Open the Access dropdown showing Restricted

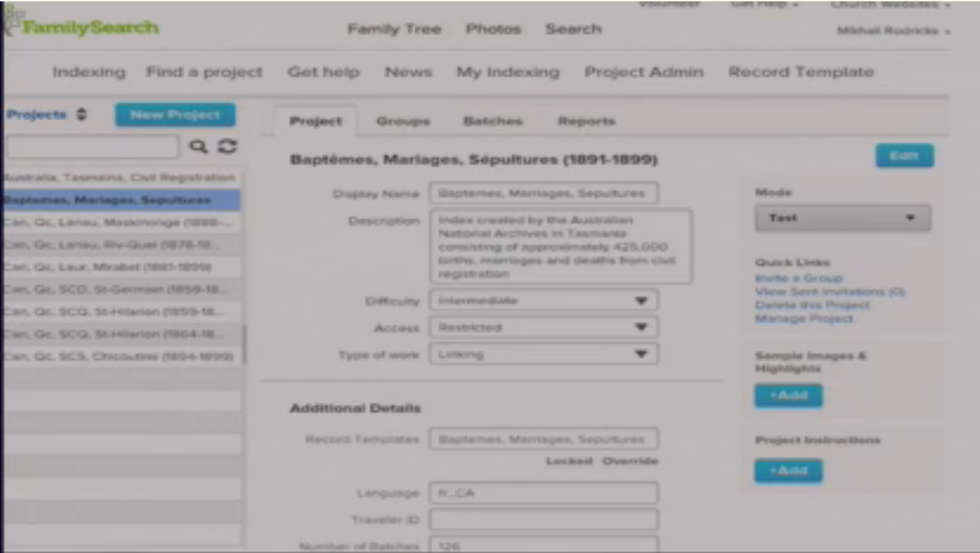[x=543, y=327]
